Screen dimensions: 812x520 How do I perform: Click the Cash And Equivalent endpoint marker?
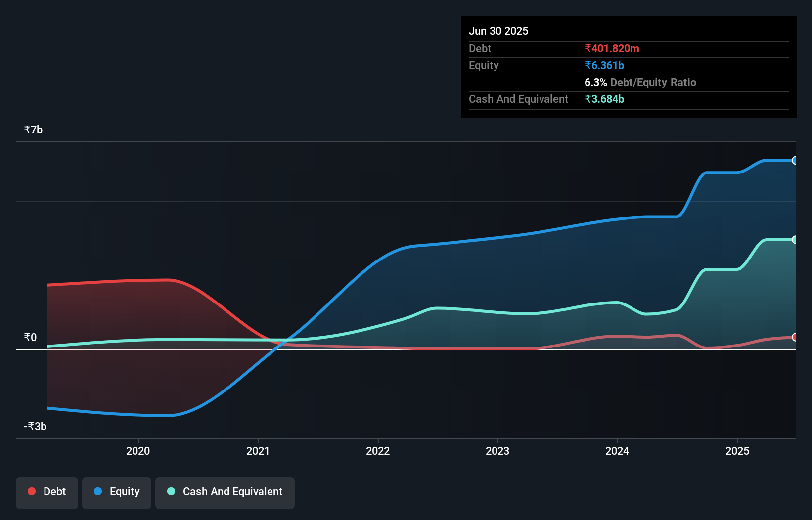[x=795, y=240]
